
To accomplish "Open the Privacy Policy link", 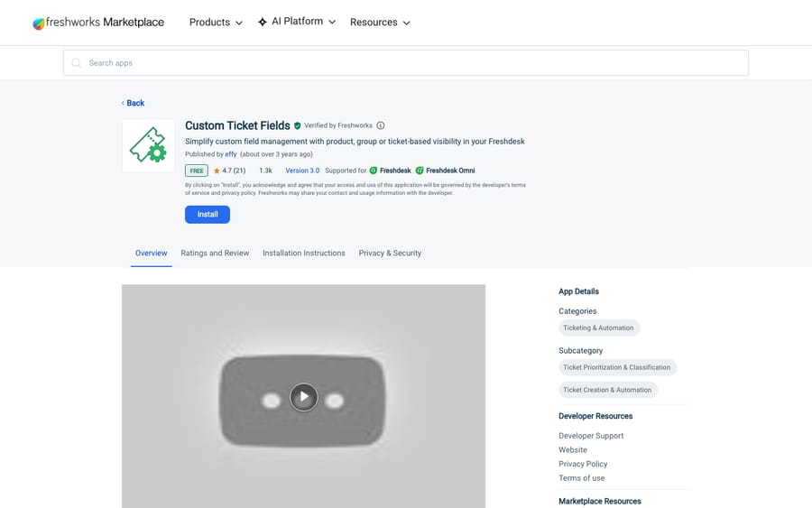I will (x=583, y=464).
